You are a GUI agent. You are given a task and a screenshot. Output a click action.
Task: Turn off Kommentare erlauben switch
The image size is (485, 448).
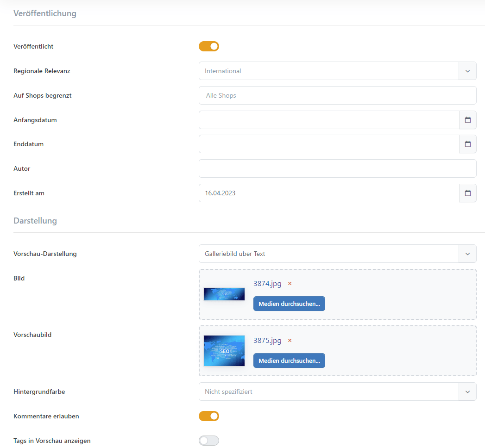coord(209,416)
